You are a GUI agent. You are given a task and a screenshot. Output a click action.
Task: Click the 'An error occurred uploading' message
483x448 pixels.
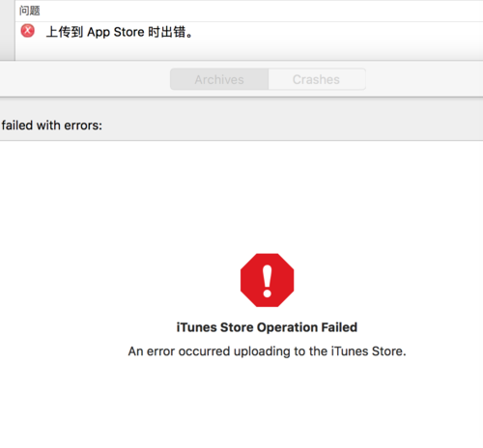coord(267,351)
